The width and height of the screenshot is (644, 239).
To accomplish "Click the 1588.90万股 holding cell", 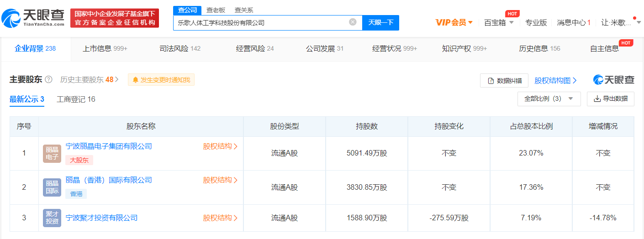I will (367, 218).
